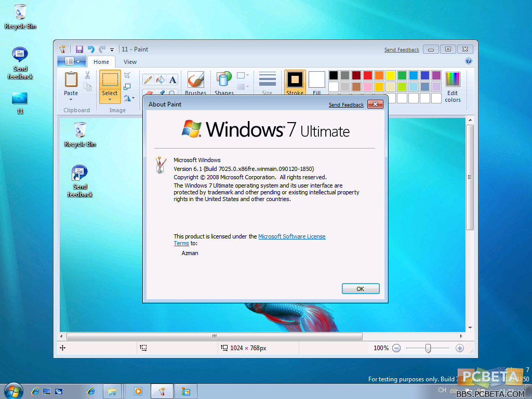Click the Save icon in quick access toolbar
Viewport: 532px width, 399px height.
click(x=79, y=49)
